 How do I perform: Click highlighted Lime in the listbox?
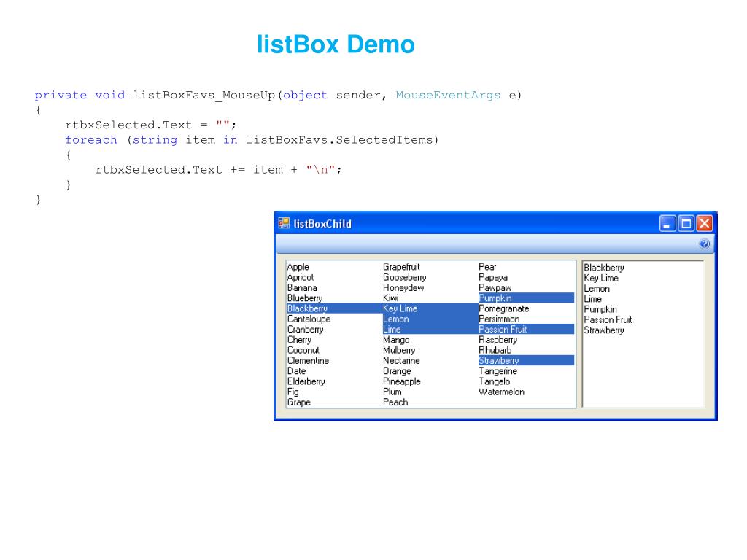click(430, 330)
